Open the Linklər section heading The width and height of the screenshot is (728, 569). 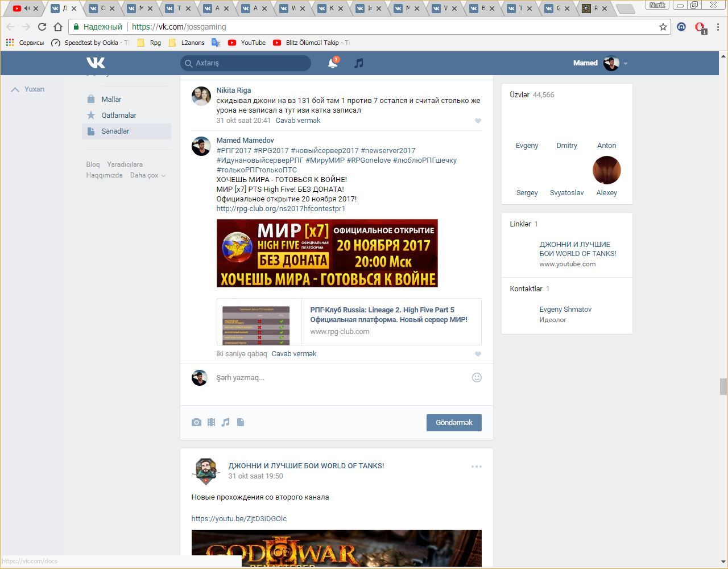[524, 224]
